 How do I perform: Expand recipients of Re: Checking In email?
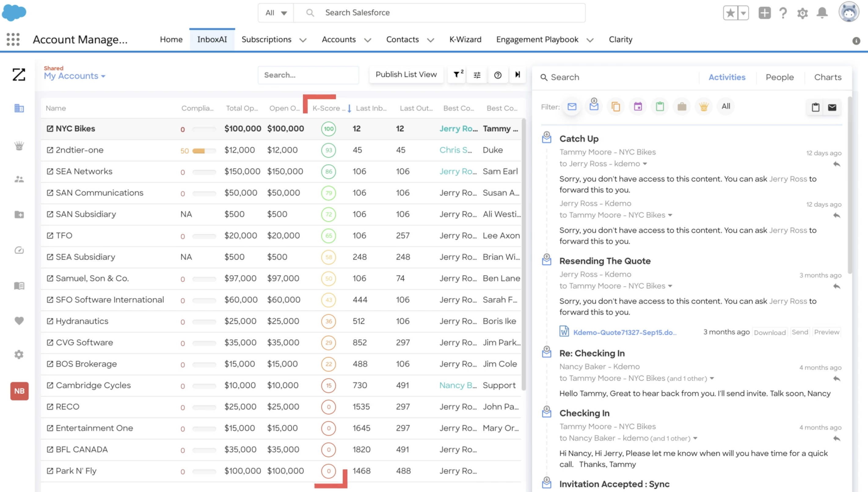(x=711, y=378)
